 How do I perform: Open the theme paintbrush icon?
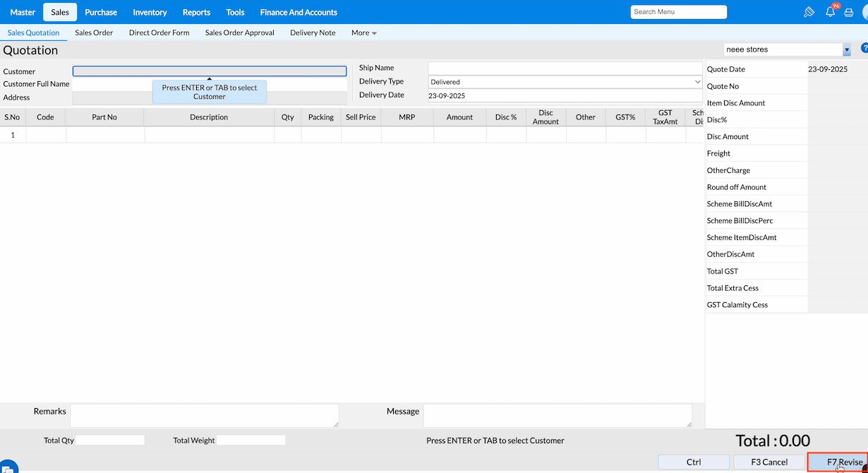click(809, 12)
